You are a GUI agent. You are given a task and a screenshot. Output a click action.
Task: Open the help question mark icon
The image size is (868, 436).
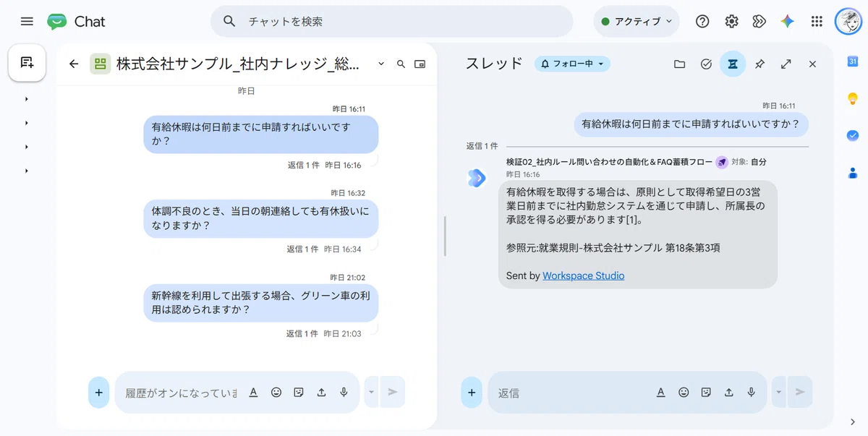pyautogui.click(x=702, y=22)
